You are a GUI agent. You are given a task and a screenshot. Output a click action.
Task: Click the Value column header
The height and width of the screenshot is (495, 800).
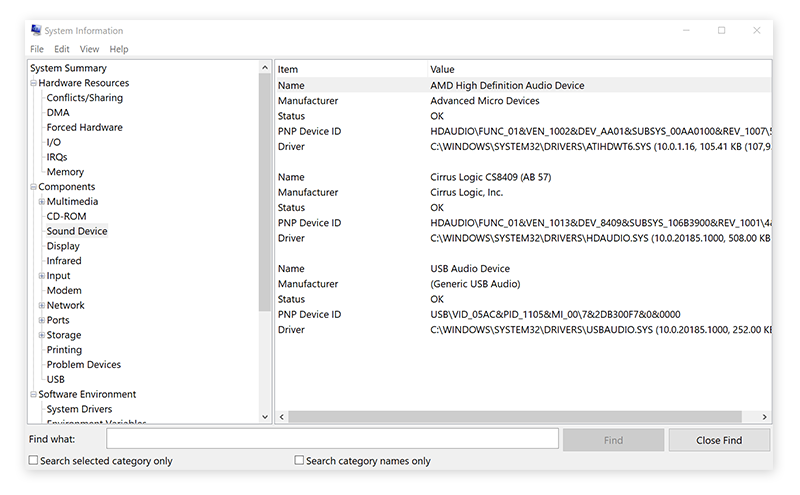pos(442,69)
